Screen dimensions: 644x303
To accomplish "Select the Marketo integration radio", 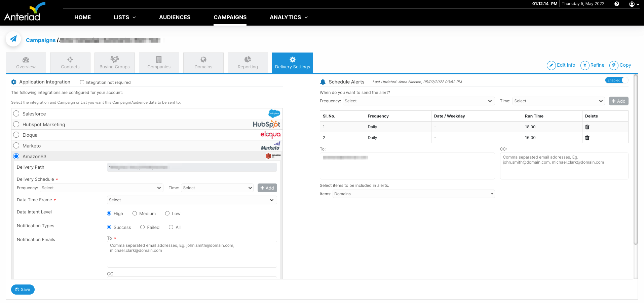I will [16, 145].
